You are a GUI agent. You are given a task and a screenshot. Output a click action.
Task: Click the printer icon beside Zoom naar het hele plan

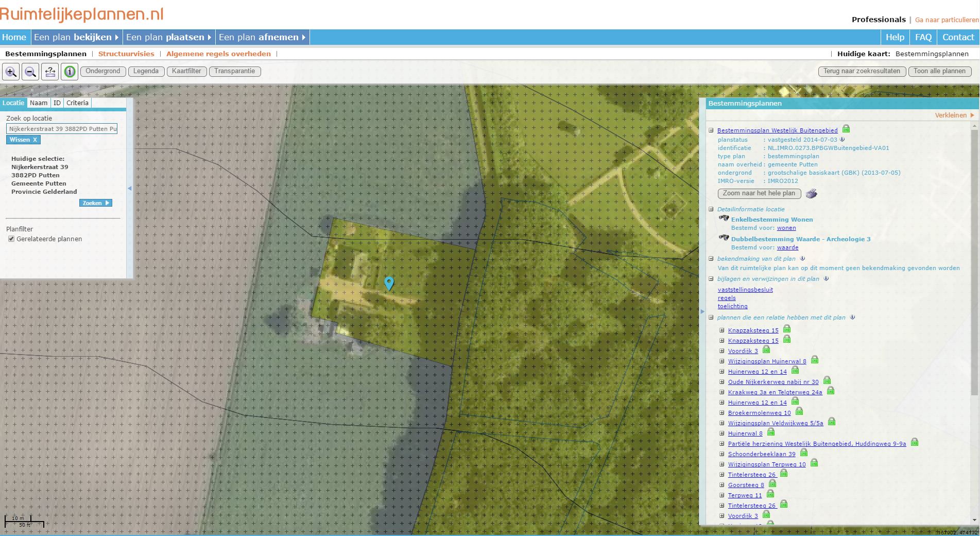coord(811,194)
